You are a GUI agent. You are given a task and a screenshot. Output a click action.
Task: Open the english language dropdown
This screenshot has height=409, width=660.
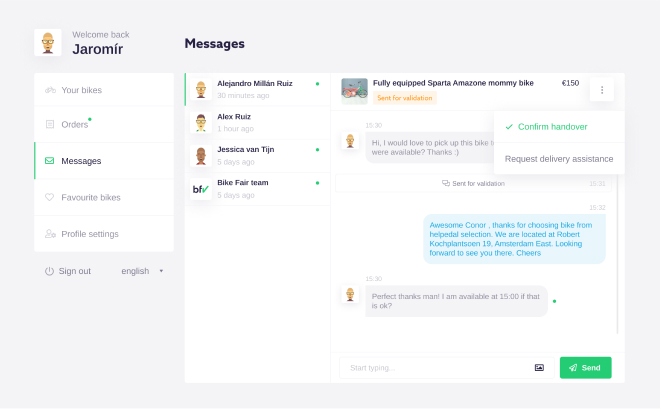tap(142, 271)
